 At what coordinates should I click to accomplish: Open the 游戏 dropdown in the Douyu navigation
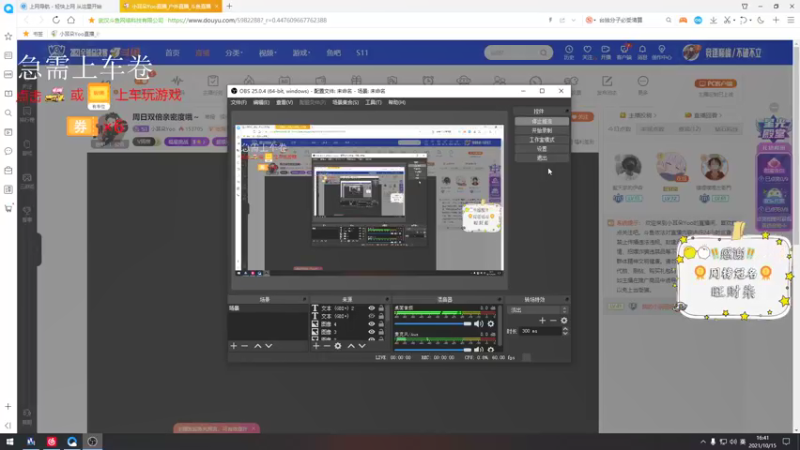pos(301,53)
